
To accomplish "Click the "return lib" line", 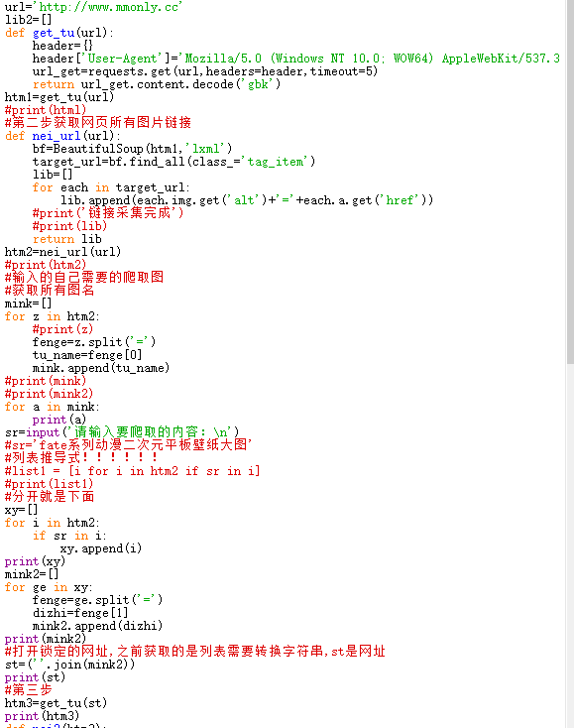I will point(66,239).
